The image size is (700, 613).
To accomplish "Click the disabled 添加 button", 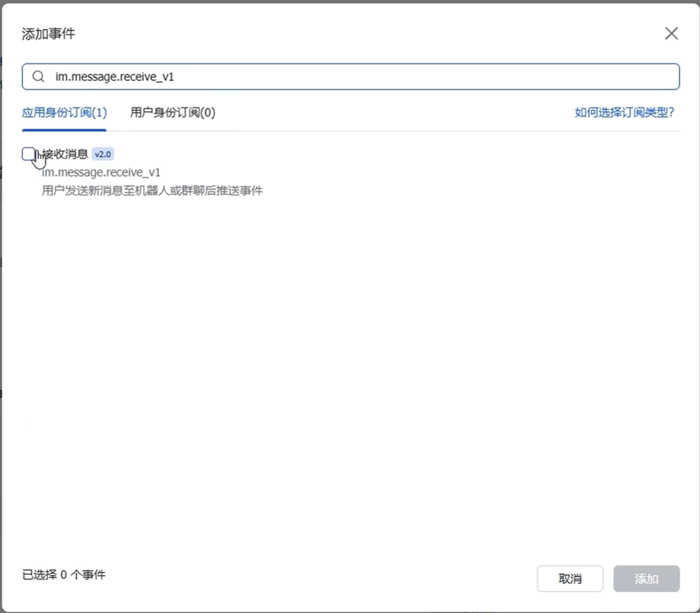I will click(646, 579).
